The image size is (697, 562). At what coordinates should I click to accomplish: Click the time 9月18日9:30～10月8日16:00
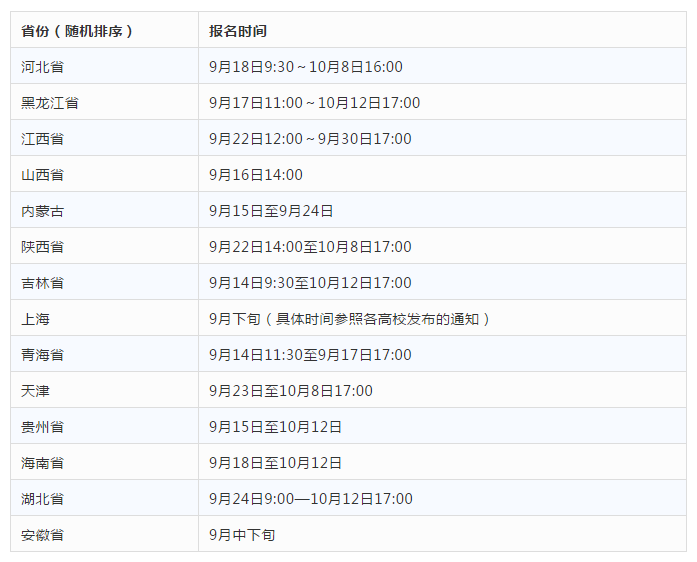(306, 67)
